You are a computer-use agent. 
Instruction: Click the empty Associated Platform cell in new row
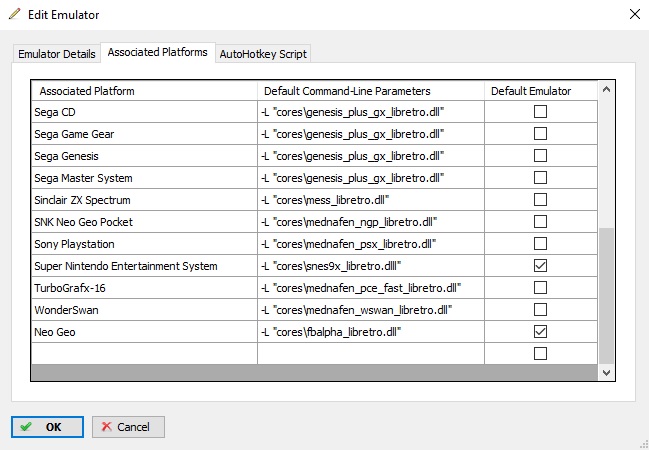click(x=144, y=353)
